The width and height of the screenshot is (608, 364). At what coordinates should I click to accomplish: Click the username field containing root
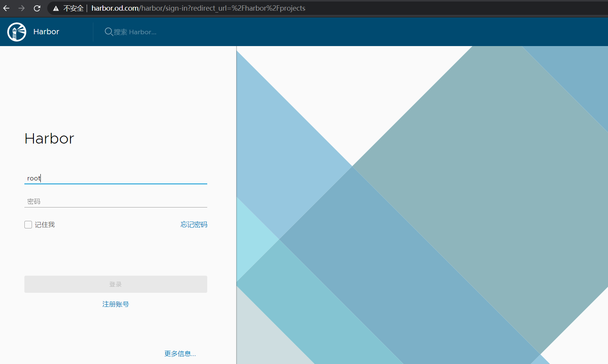[x=116, y=178]
